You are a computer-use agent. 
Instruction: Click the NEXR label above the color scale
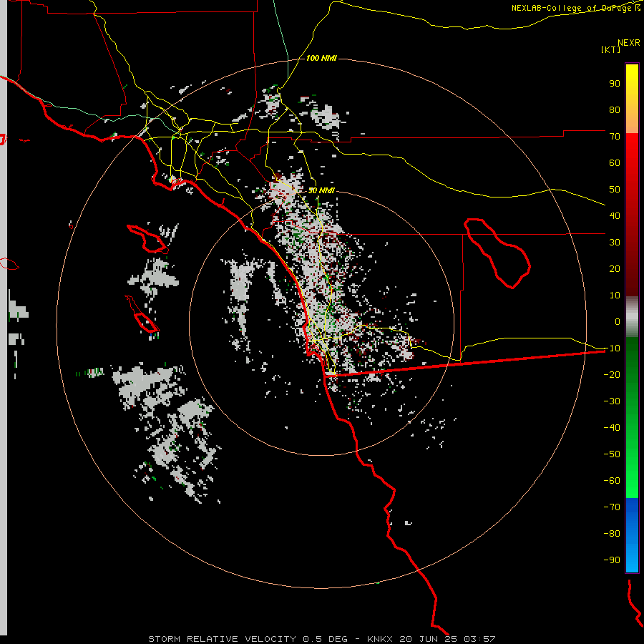pyautogui.click(x=629, y=43)
